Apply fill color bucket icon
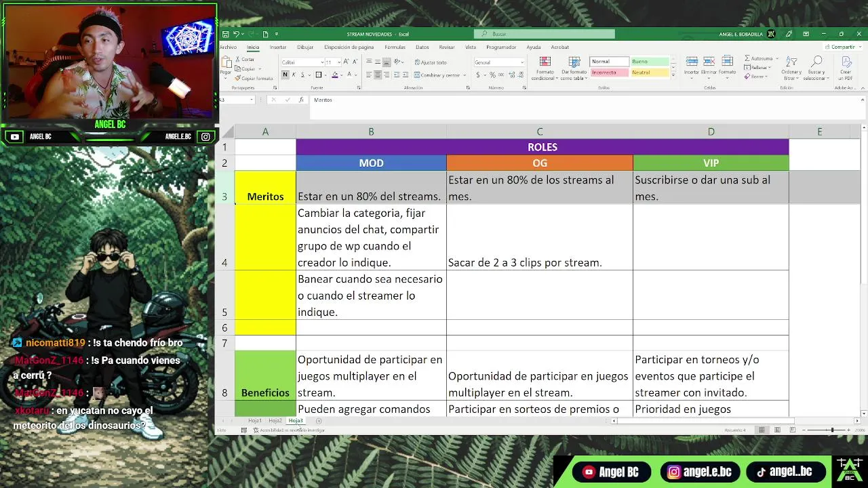The width and height of the screenshot is (868, 488). tap(334, 75)
